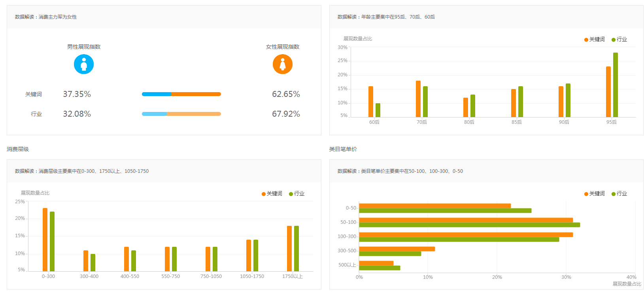
Task: Select the orange 关键词 bar for 0-50 price
Action: click(x=435, y=206)
